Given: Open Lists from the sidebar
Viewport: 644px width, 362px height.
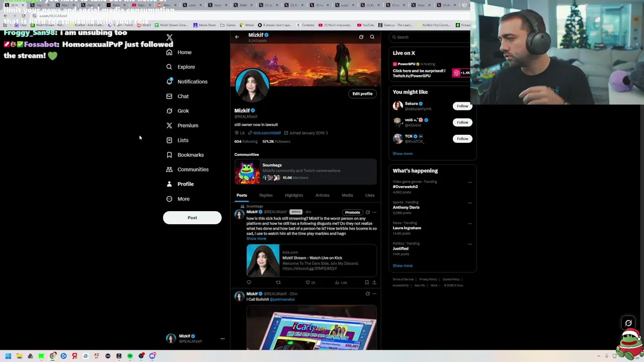Looking at the screenshot, I should coord(177,140).
